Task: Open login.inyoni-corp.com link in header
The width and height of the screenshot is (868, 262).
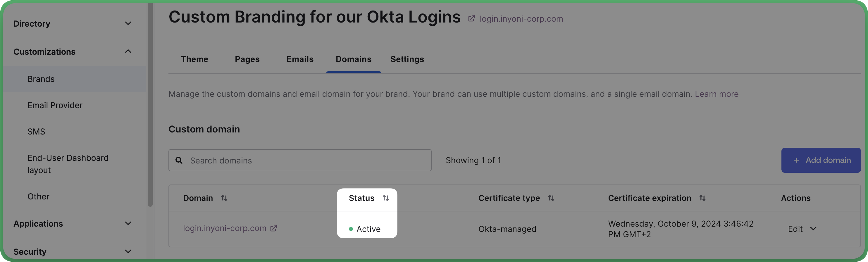Action: pos(521,19)
